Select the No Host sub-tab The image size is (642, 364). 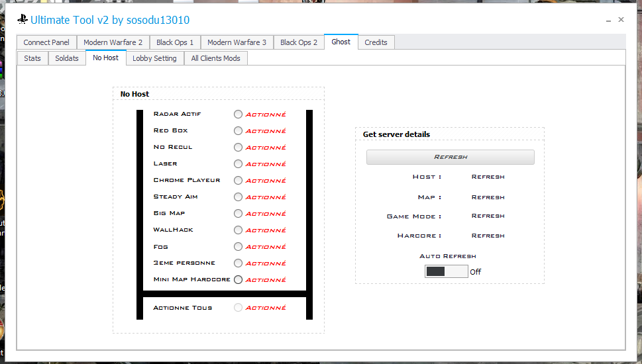point(105,58)
